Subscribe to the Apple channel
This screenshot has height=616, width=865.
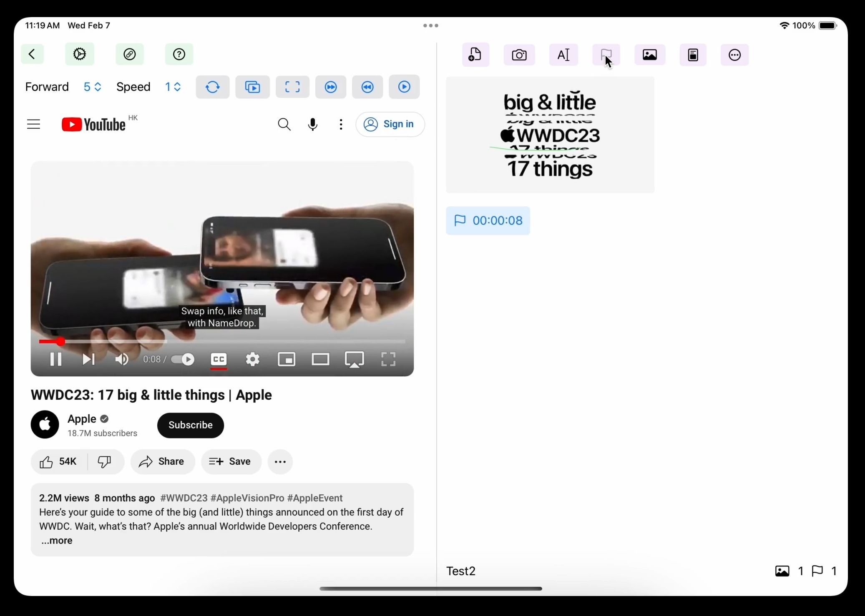point(191,425)
